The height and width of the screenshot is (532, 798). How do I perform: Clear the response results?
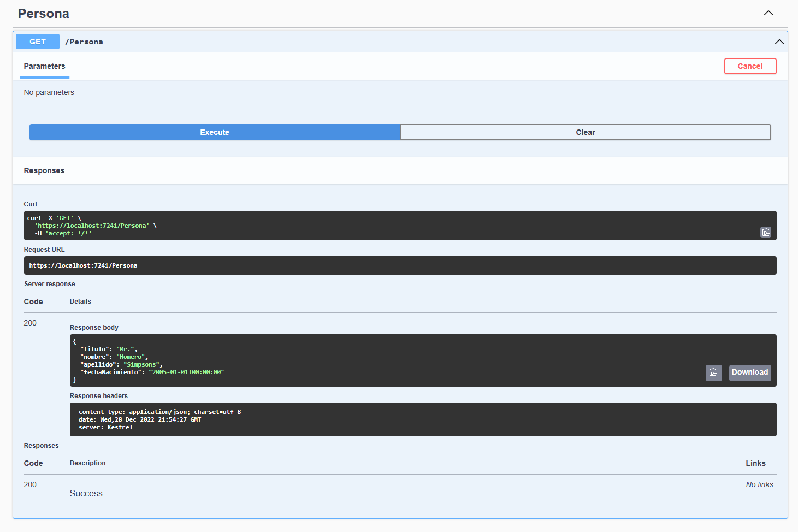pyautogui.click(x=586, y=132)
